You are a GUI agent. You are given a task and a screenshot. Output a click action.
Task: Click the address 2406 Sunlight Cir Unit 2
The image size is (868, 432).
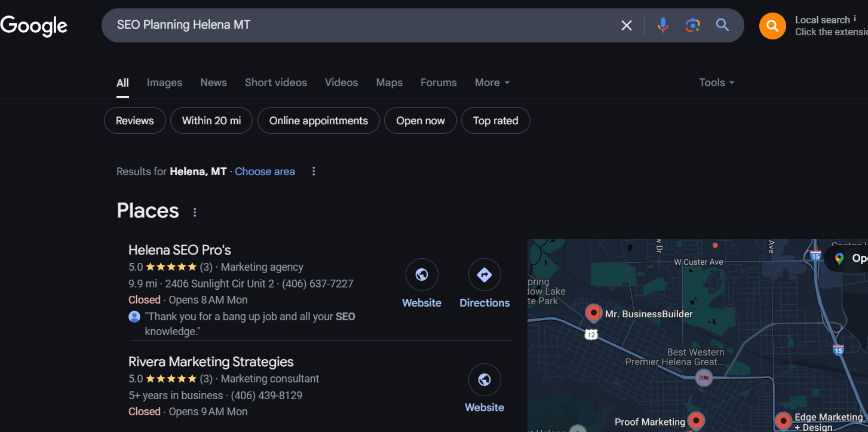(x=220, y=283)
